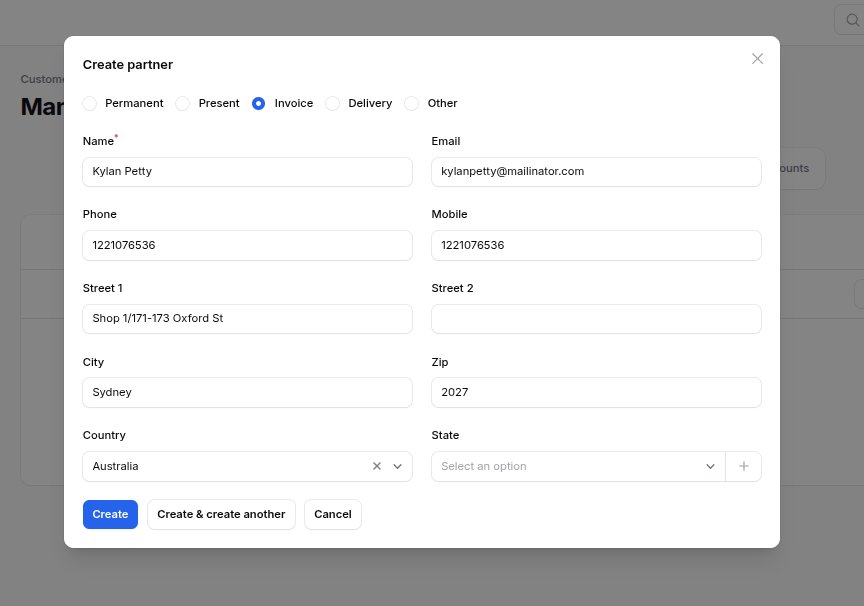The width and height of the screenshot is (864, 606).
Task: Expand the Country selection dropdown
Action: pyautogui.click(x=397, y=466)
